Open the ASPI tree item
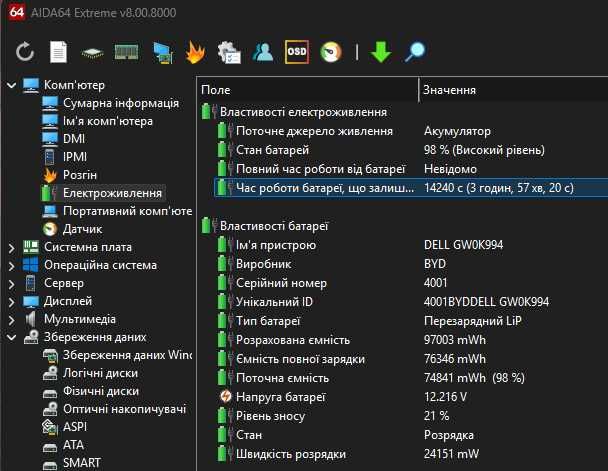Image resolution: width=608 pixels, height=471 pixels. click(x=75, y=427)
